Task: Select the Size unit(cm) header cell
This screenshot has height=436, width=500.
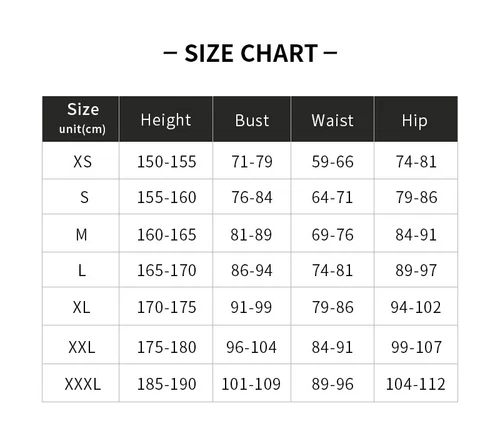Action: [81, 119]
